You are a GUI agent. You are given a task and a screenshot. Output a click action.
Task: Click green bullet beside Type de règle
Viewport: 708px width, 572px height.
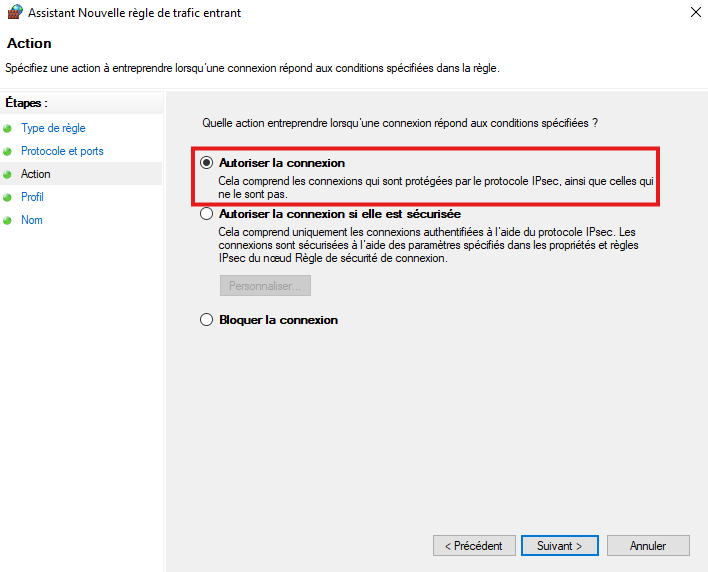tap(8, 129)
